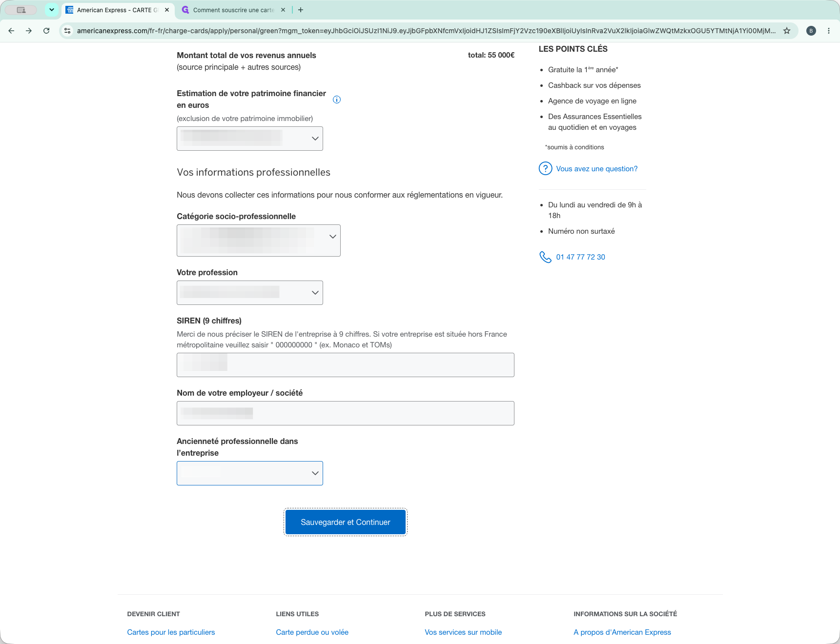Click 'Agence de voyage en ligne' bullet

[x=592, y=101]
